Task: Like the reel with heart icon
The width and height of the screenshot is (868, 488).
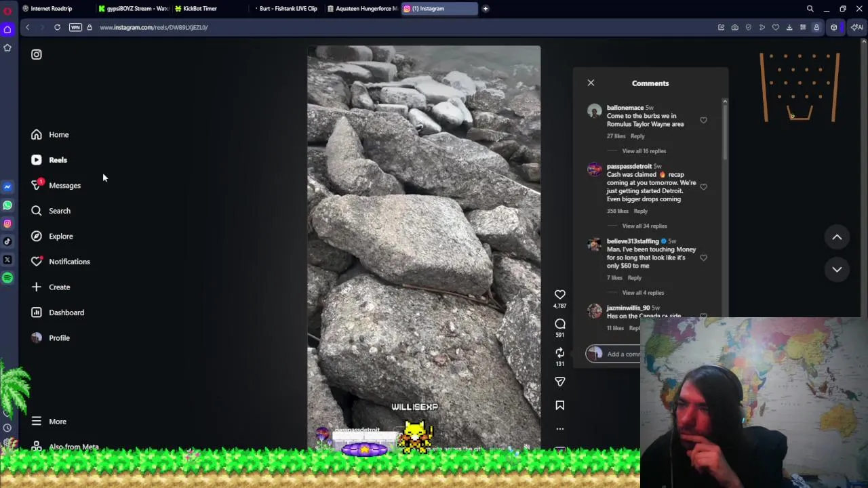Action: tap(559, 294)
